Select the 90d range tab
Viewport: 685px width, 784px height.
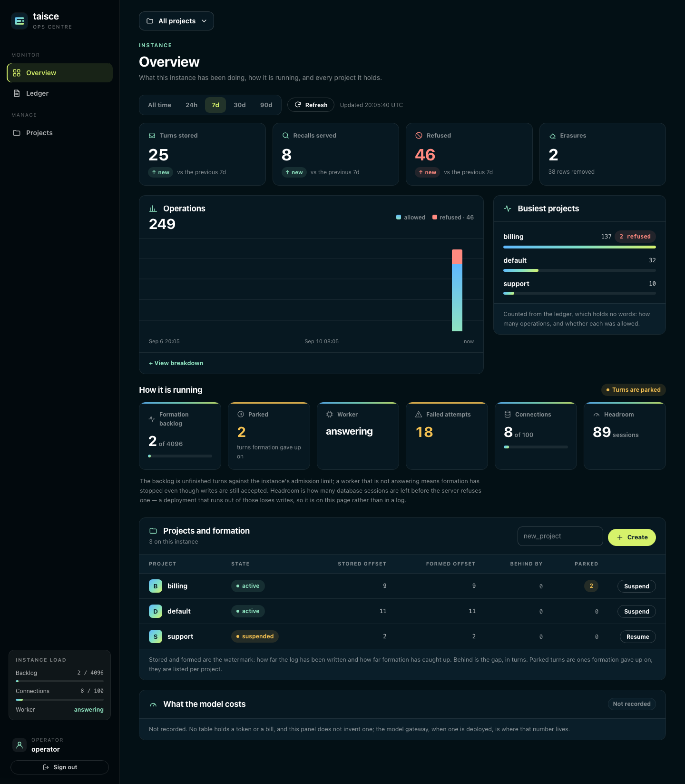tap(266, 105)
